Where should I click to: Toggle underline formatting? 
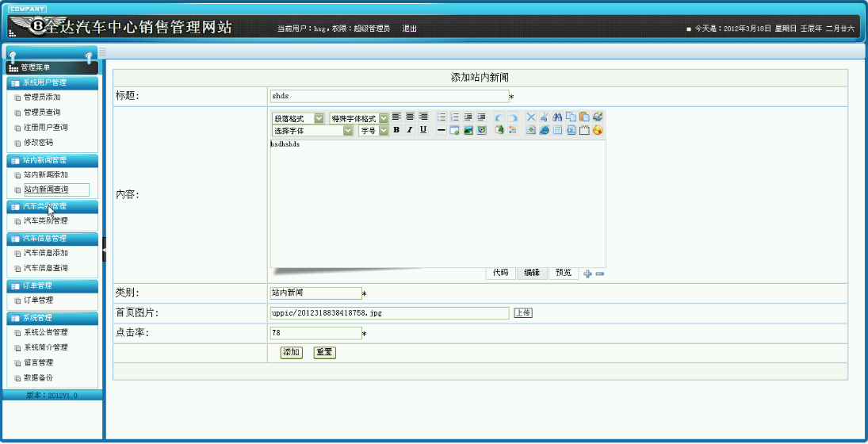click(423, 130)
